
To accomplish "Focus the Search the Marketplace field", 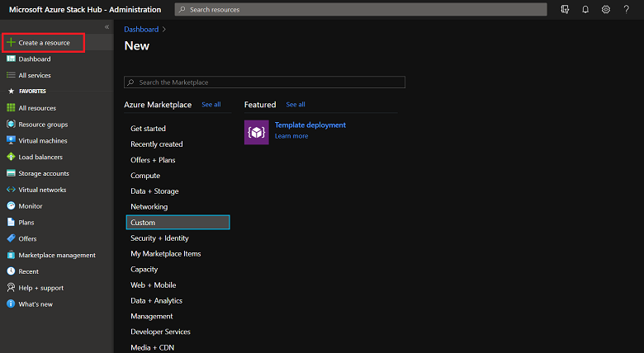I will (265, 82).
